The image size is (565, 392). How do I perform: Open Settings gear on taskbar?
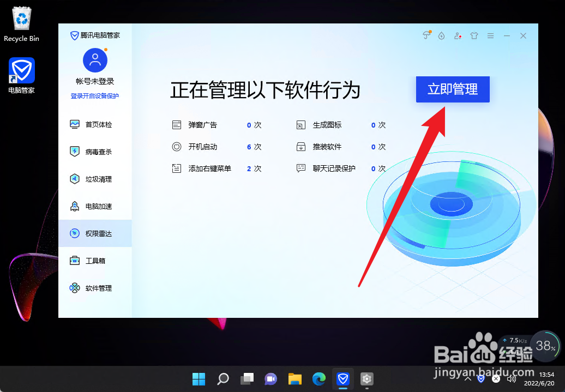click(367, 379)
